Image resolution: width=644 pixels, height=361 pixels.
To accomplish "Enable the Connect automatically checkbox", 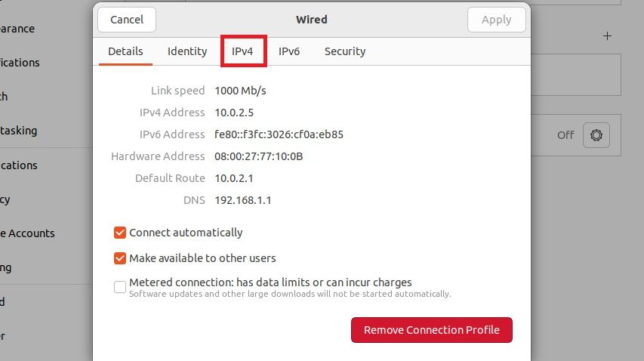I will [x=120, y=233].
